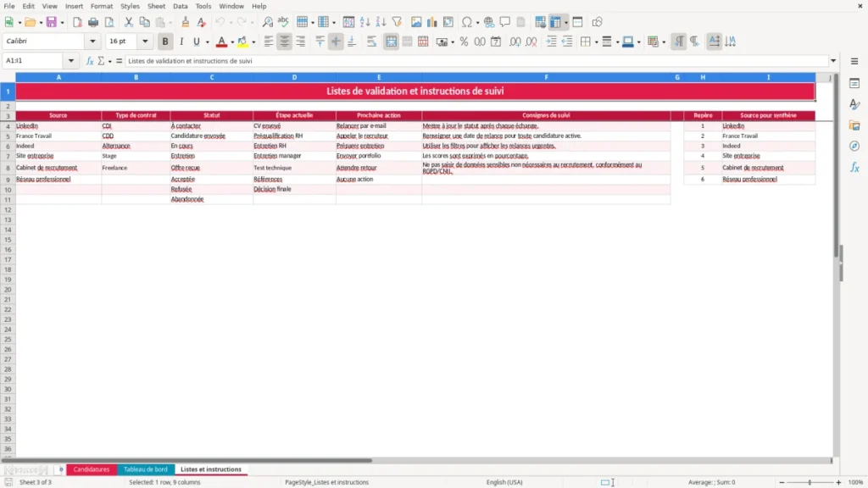The height and width of the screenshot is (488, 868).
Task: Click the Function Wizard fx icon
Action: tap(90, 61)
